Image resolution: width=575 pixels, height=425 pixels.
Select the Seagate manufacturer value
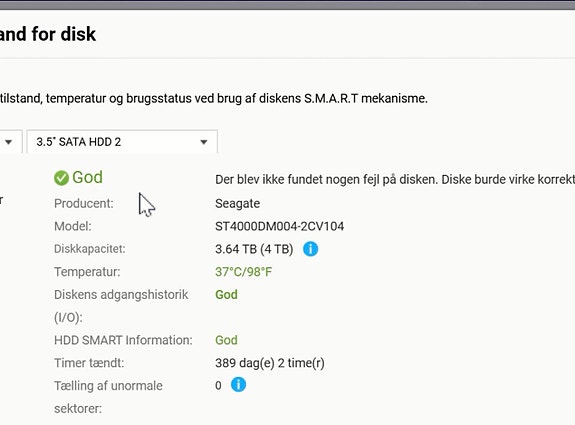pyautogui.click(x=238, y=204)
